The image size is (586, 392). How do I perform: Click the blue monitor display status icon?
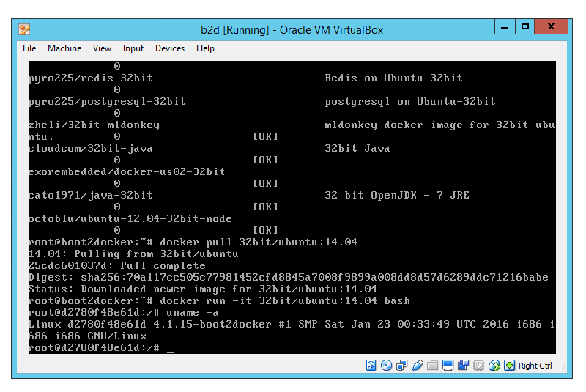[448, 365]
